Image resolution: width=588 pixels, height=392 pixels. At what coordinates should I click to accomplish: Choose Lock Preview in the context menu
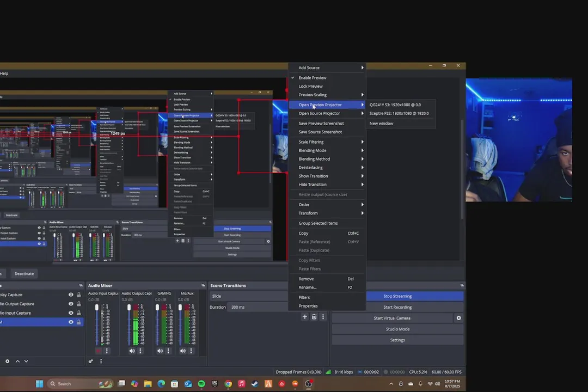327,86
